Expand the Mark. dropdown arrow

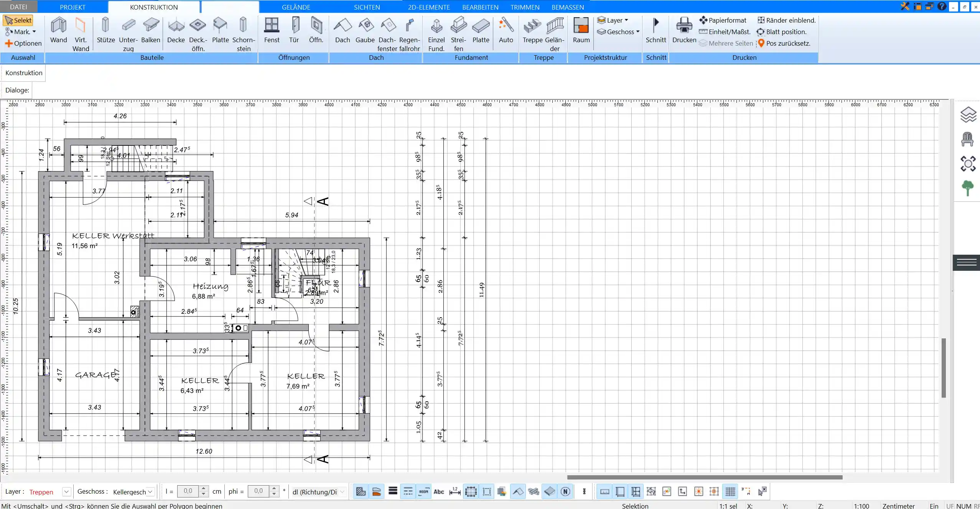[34, 32]
